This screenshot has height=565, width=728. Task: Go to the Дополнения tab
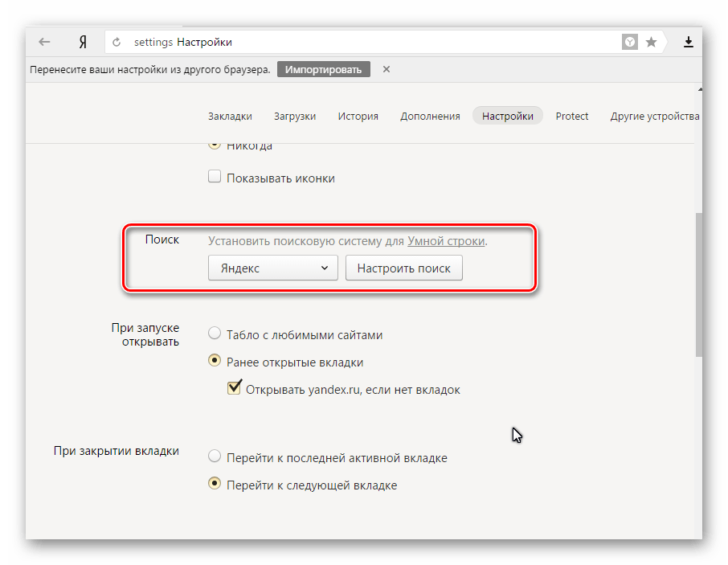430,116
